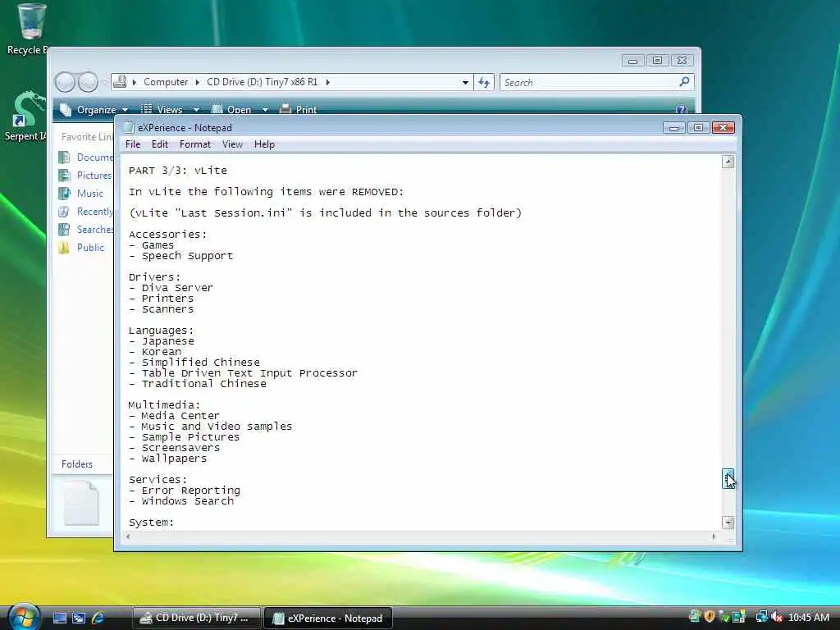
Task: Open the Serpent desktop shortcut icon
Action: tap(27, 109)
